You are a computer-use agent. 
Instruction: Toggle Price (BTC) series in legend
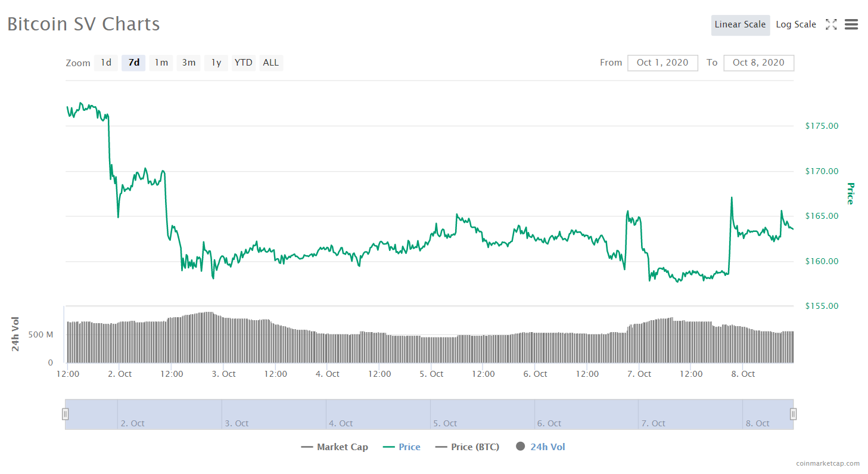(x=467, y=447)
